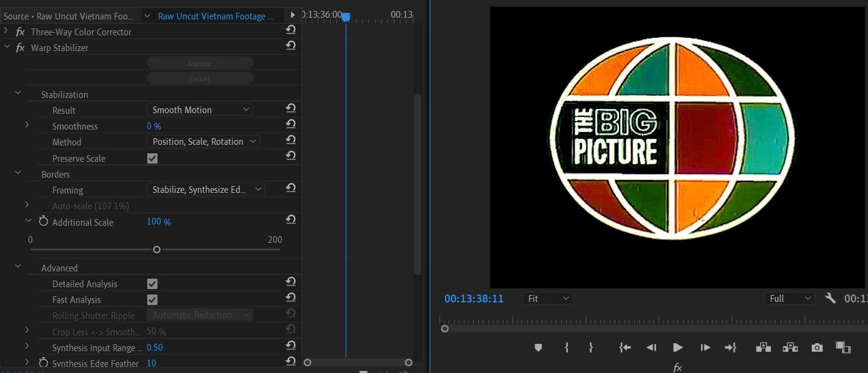
Task: Collapse the Additional Scale slider
Action: click(27, 221)
